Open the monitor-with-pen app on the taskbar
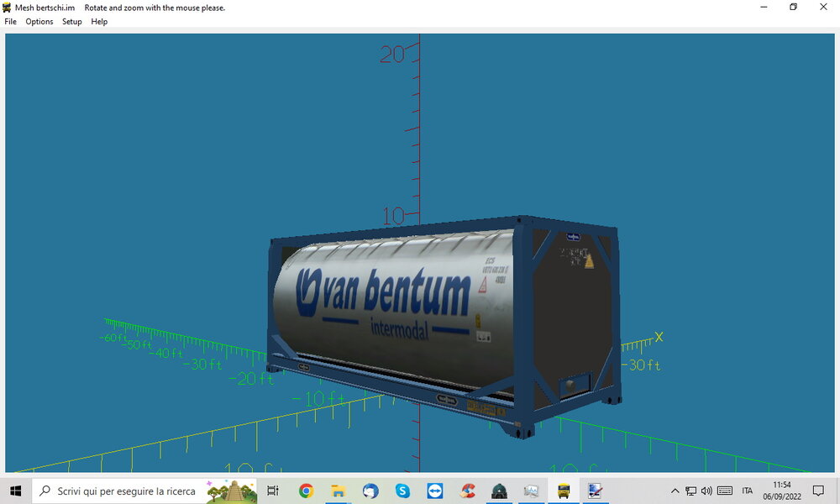This screenshot has height=504, width=840. point(595,491)
